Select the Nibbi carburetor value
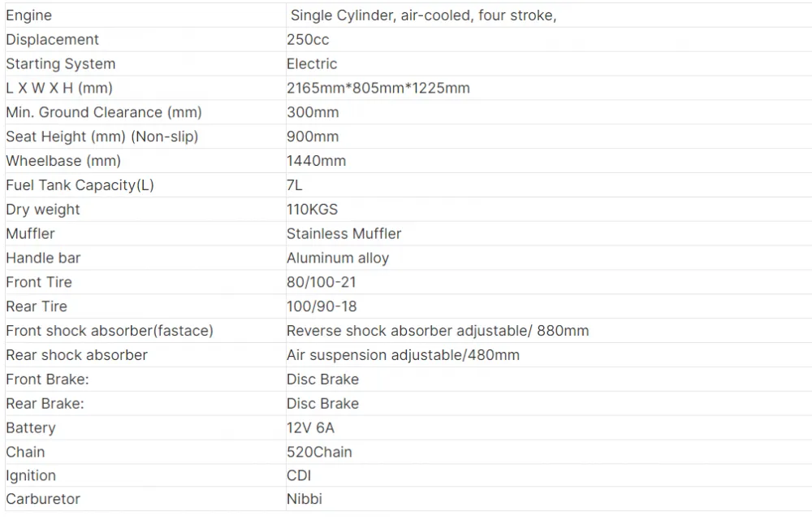The height and width of the screenshot is (525, 812). click(304, 499)
